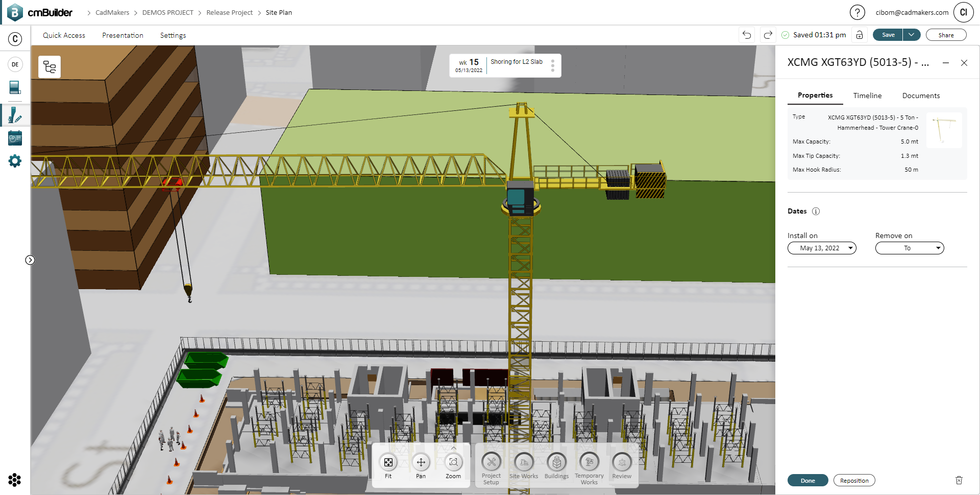Toggle the lock icon next to Saved
The width and height of the screenshot is (980, 495).
(860, 35)
